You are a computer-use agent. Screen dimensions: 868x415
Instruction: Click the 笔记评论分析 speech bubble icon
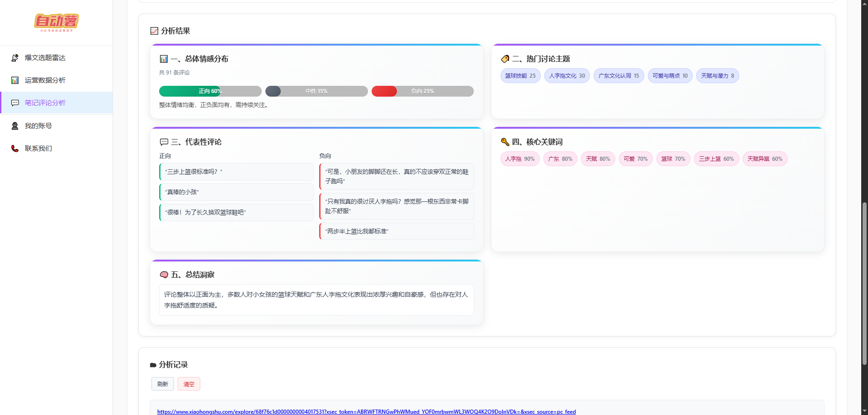click(x=15, y=103)
